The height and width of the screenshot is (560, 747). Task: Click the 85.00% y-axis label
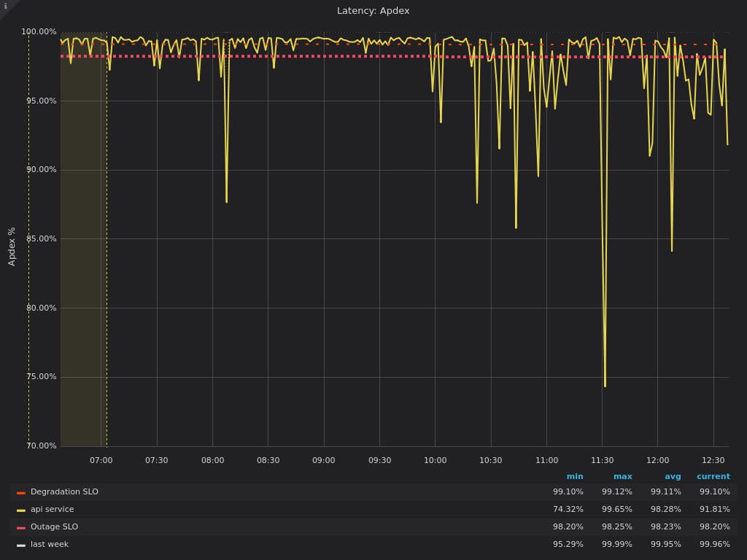pos(41,238)
